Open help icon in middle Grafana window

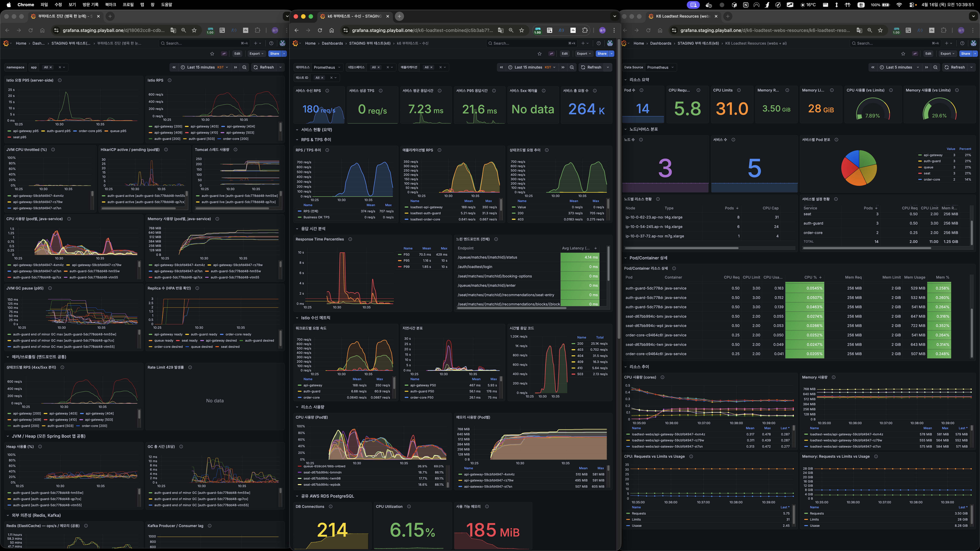click(x=598, y=43)
